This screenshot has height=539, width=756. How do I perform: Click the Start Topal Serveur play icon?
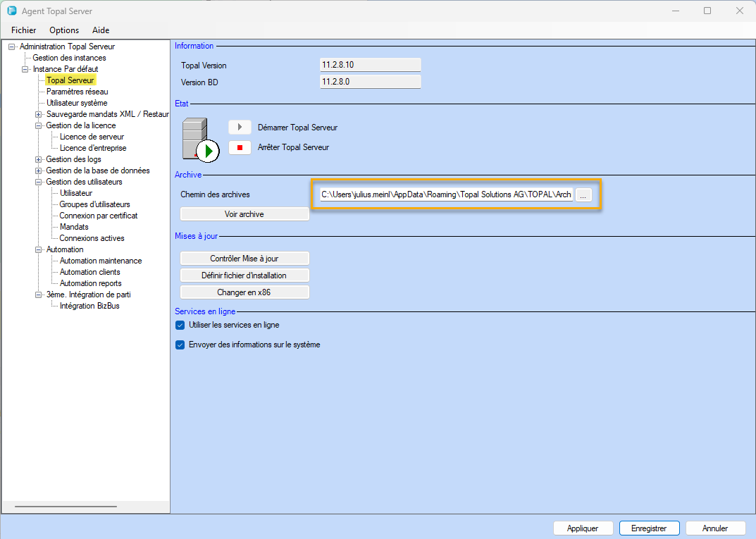(240, 128)
